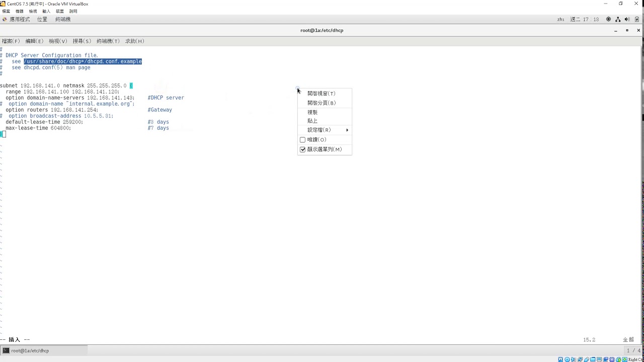Click the #Gateway comment
This screenshot has height=362, width=644.
(160, 110)
